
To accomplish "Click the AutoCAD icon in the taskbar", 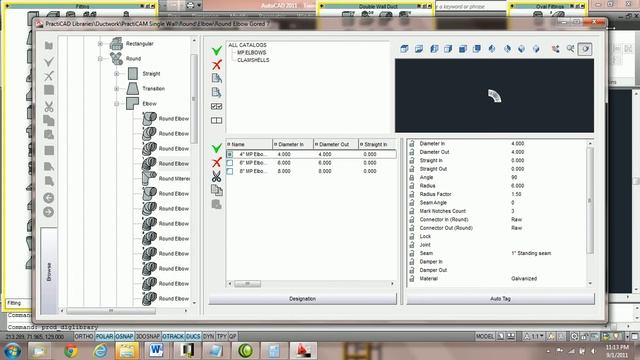I will pos(303,351).
